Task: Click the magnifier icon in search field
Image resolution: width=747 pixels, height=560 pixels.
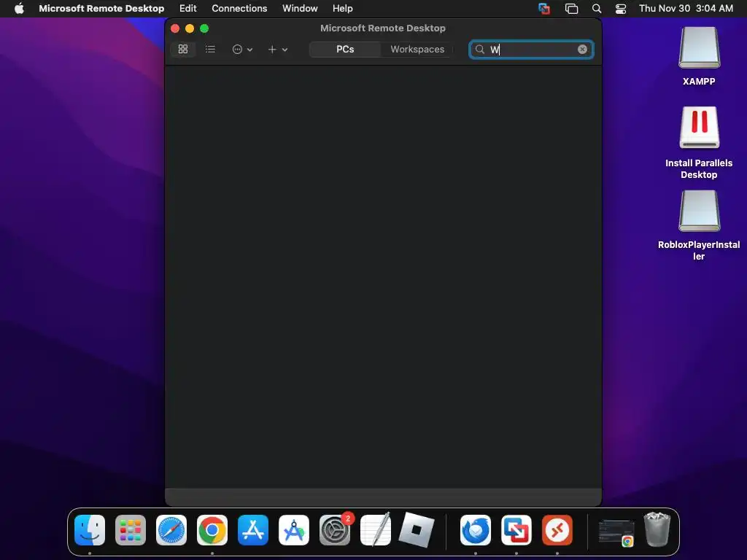Action: click(x=480, y=50)
